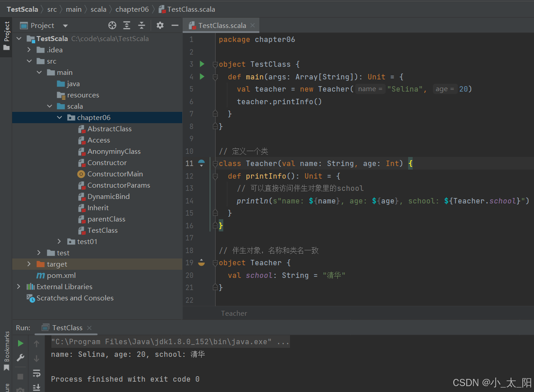Image resolution: width=534 pixels, height=392 pixels.
Task: Select the java folder in tree
Action: click(69, 84)
